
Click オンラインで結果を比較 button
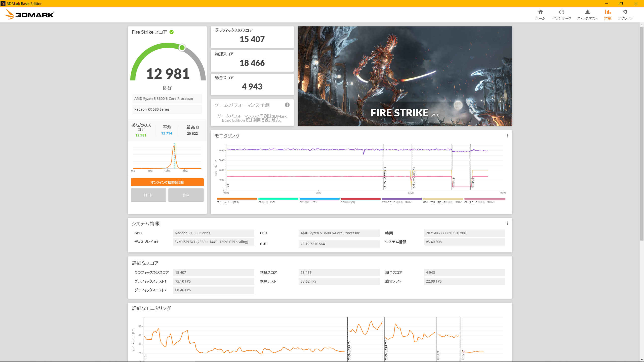(x=167, y=182)
